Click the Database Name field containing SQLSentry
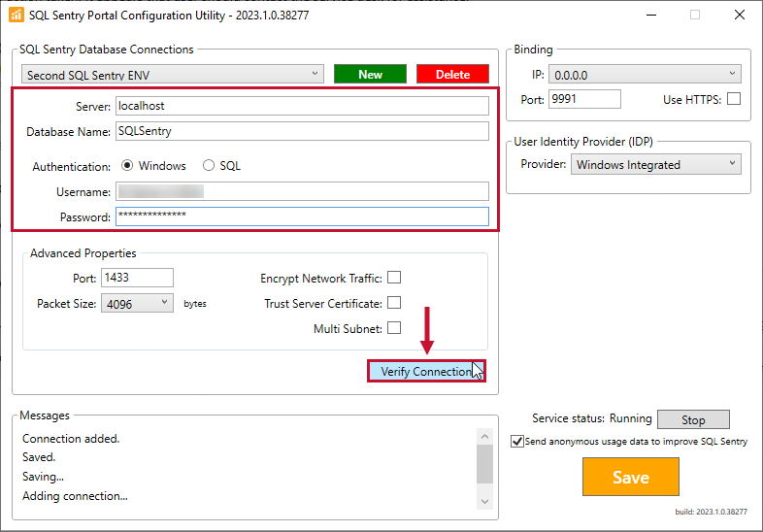The image size is (763, 532). (302, 131)
